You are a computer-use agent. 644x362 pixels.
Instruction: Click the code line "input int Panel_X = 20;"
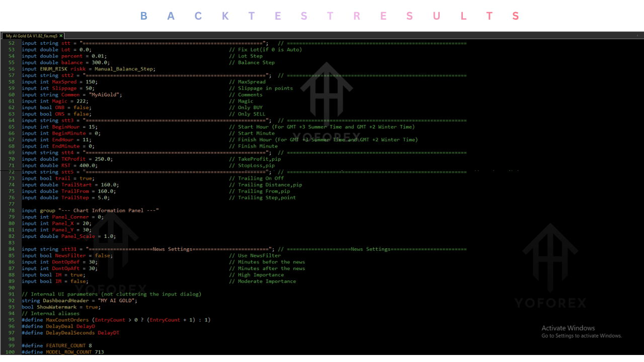(x=56, y=224)
